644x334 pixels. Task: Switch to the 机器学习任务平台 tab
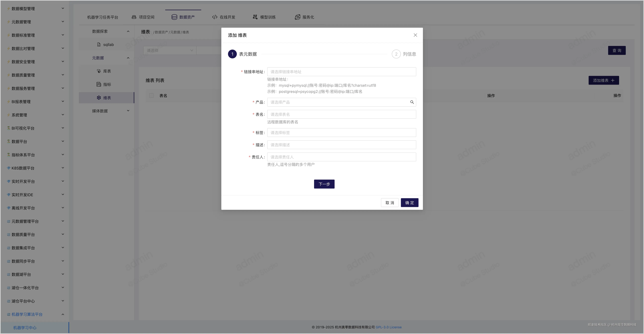pyautogui.click(x=103, y=17)
